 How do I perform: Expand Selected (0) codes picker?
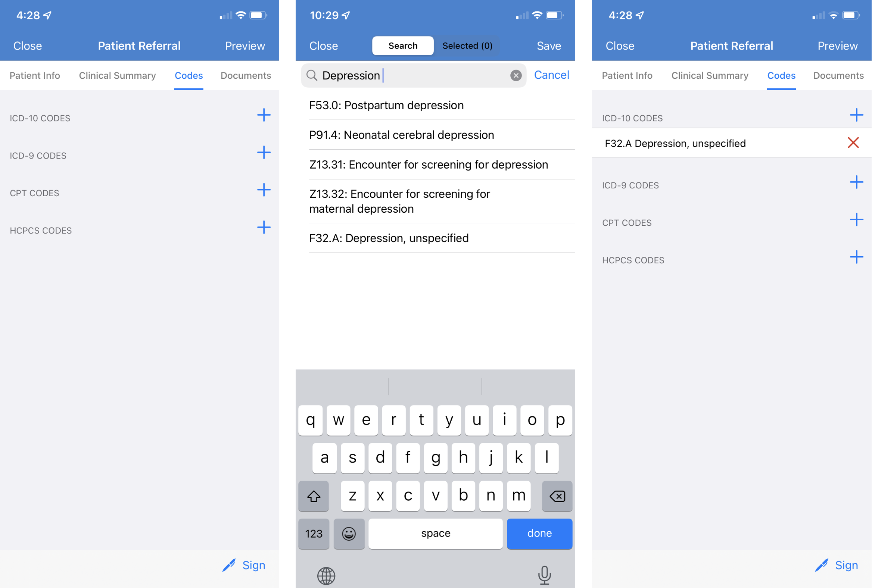(x=465, y=45)
